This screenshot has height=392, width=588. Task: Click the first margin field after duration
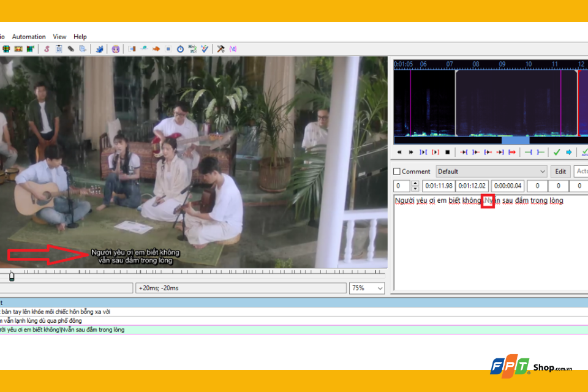537,186
